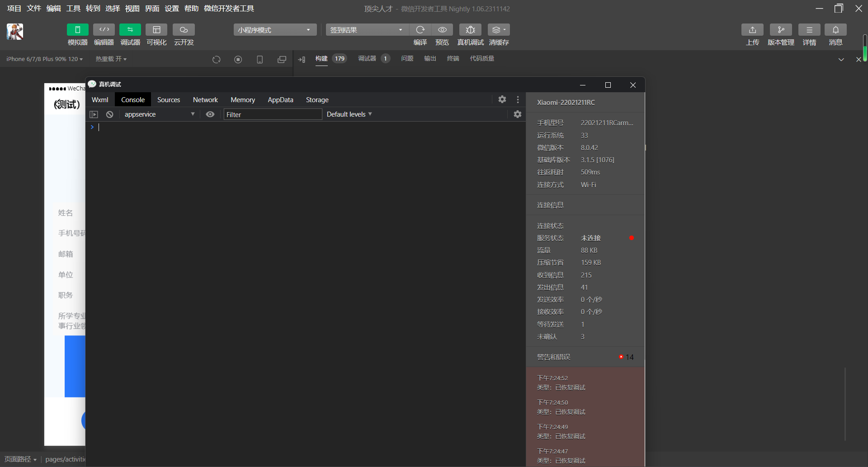Click the 连接信息 section header
Image resolution: width=868 pixels, height=467 pixels.
click(585, 205)
